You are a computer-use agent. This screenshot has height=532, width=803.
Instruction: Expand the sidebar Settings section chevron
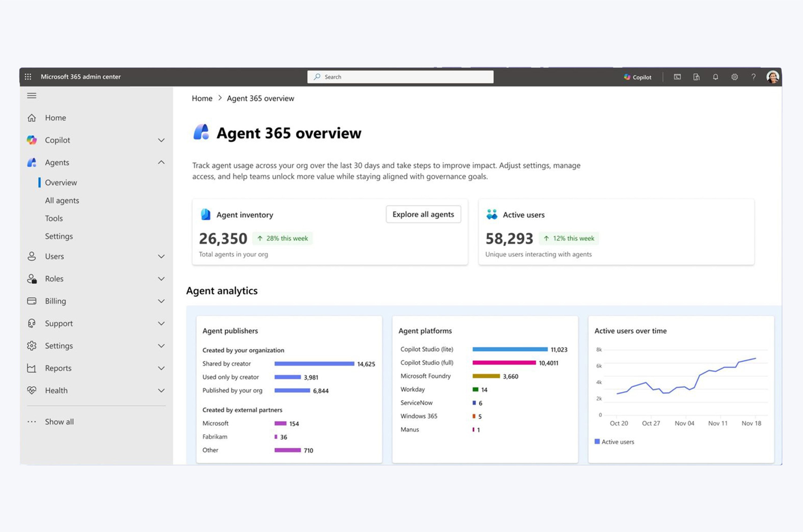[162, 346]
